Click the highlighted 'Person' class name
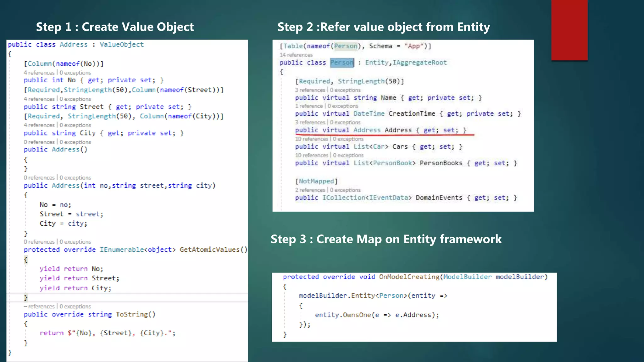This screenshot has height=362, width=644. [x=342, y=63]
